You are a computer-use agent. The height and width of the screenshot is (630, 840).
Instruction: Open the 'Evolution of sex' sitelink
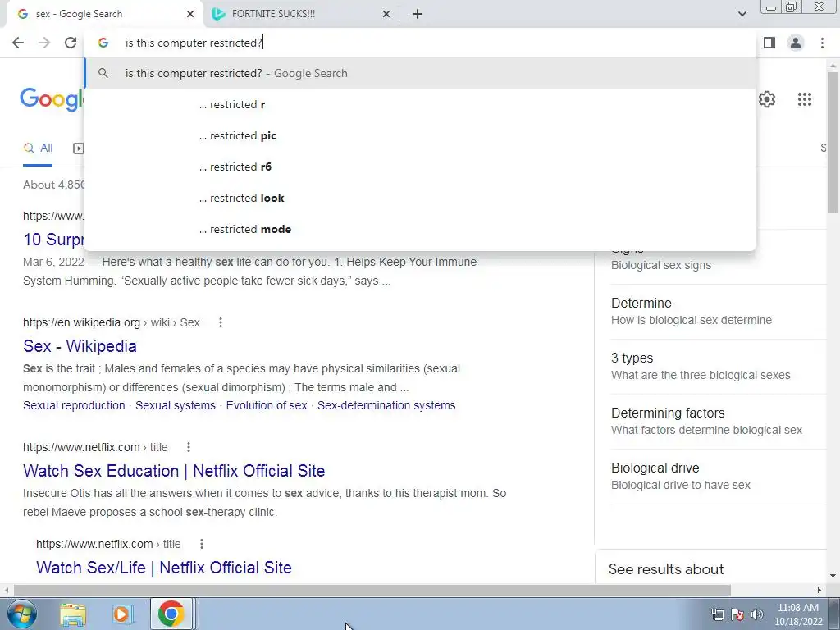click(267, 405)
